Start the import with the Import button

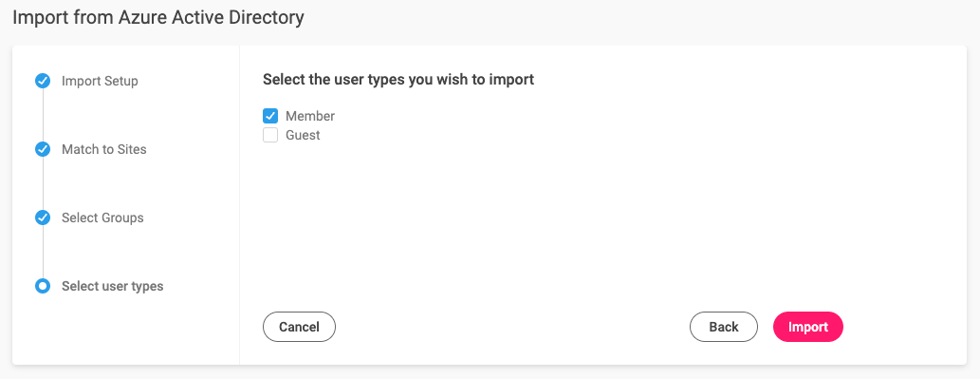(808, 327)
